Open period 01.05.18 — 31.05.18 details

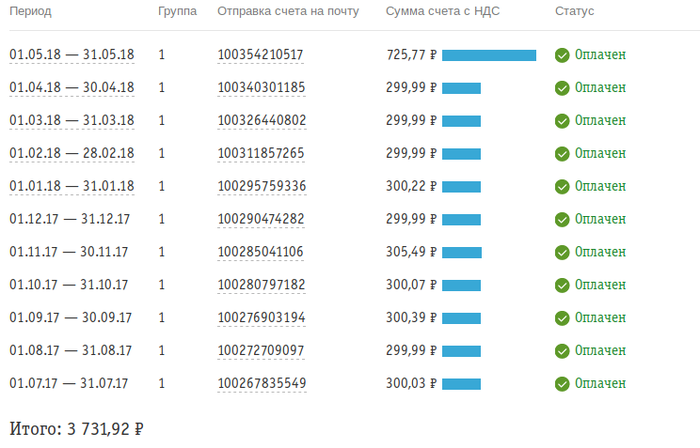[x=71, y=55]
